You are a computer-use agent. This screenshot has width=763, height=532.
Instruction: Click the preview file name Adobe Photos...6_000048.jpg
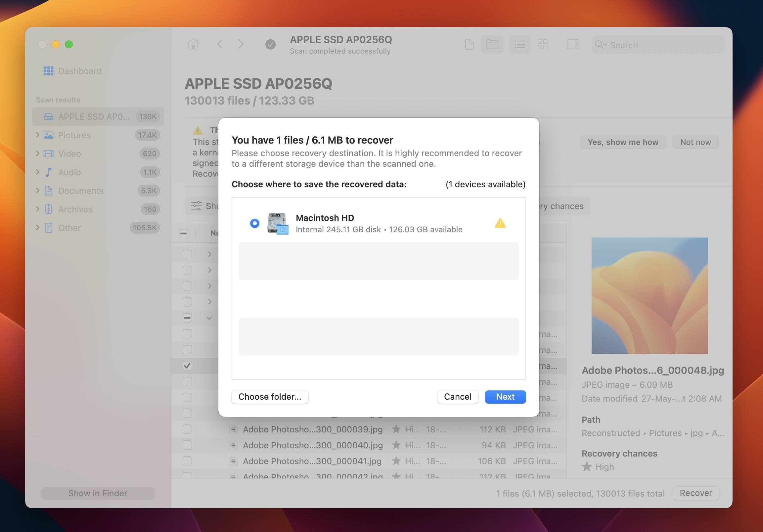653,370
